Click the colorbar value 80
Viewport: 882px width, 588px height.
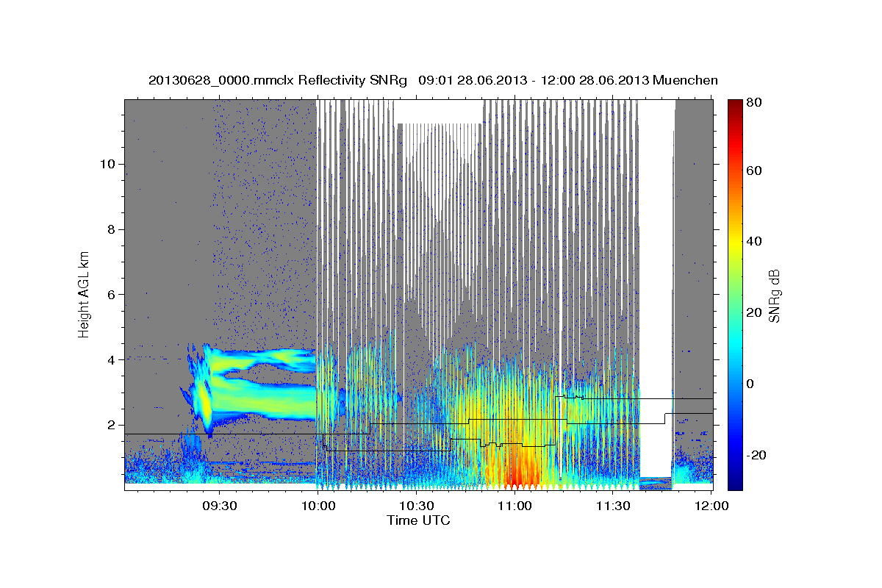753,103
